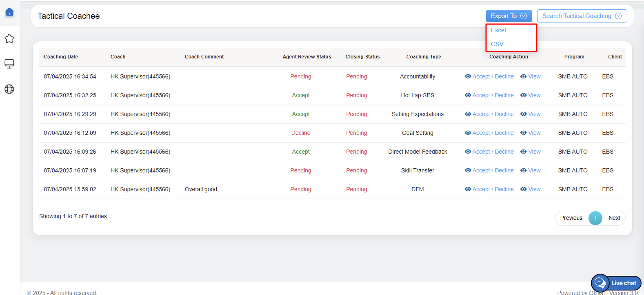This screenshot has height=295, width=644.
Task: Select page 1 in pagination
Action: (x=595, y=218)
